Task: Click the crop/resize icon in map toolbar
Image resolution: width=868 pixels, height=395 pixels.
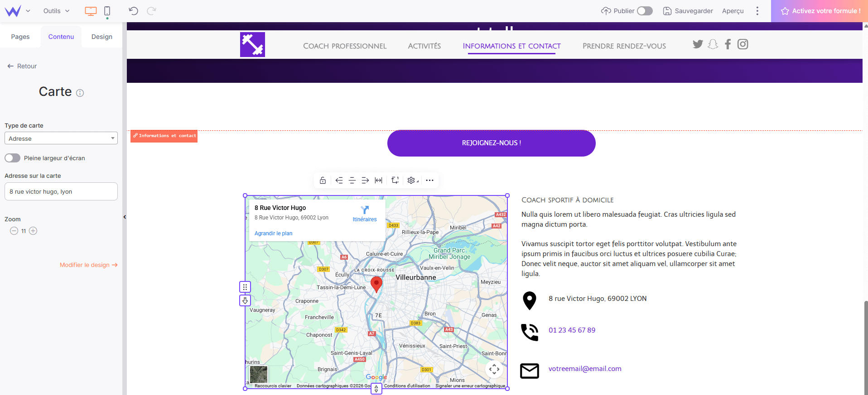Action: point(395,181)
